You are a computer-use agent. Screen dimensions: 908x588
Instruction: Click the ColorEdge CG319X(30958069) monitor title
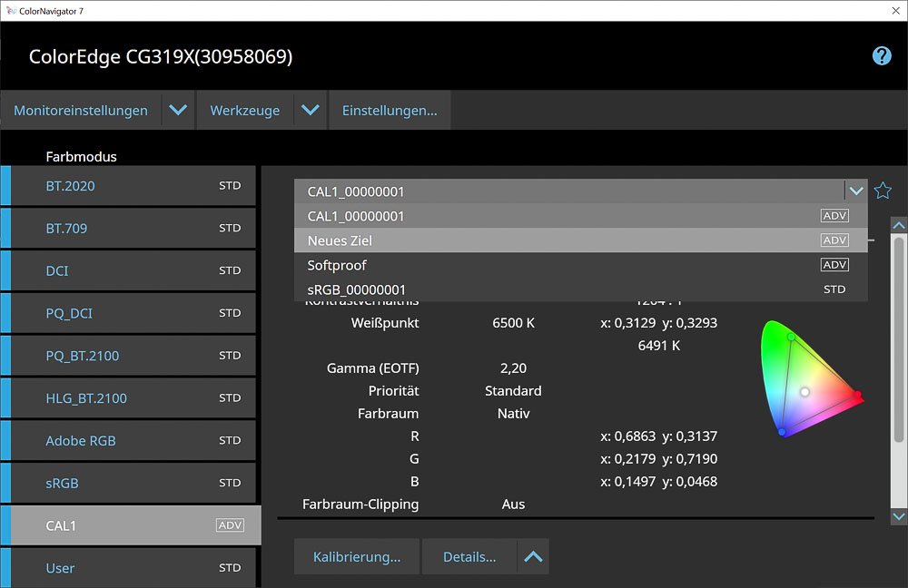click(x=161, y=57)
